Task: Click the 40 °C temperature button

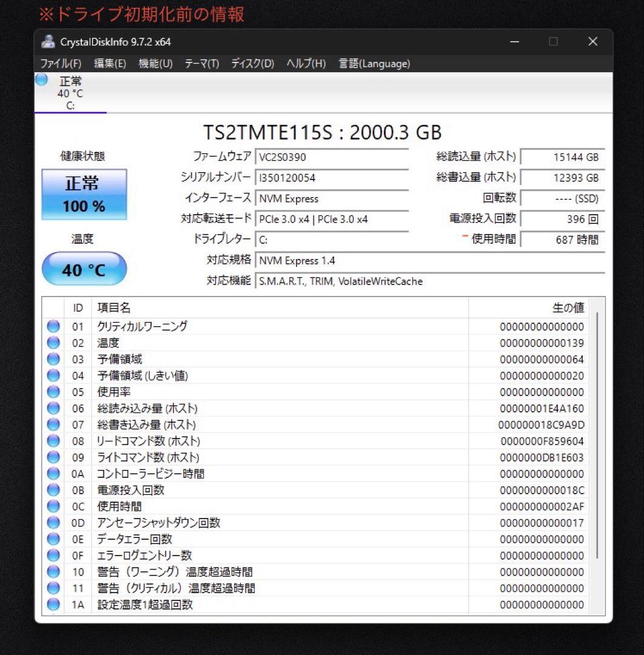Action: (x=84, y=269)
